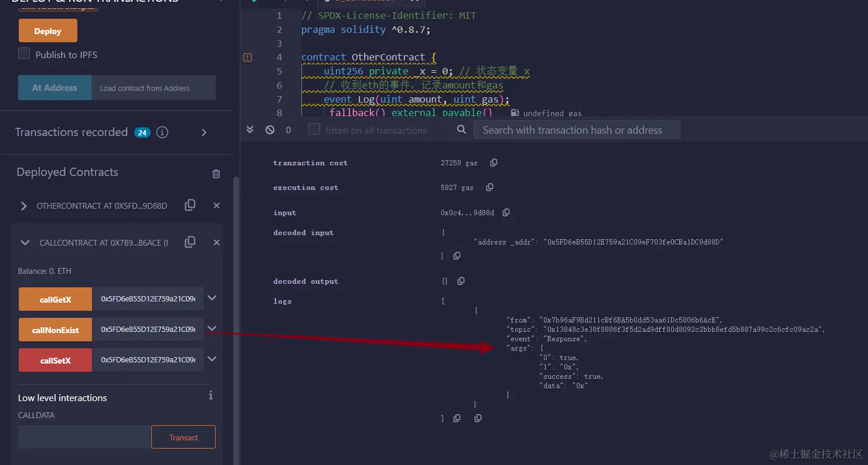Focus the CALLDATA input field
The height and width of the screenshot is (465, 868).
(84, 437)
